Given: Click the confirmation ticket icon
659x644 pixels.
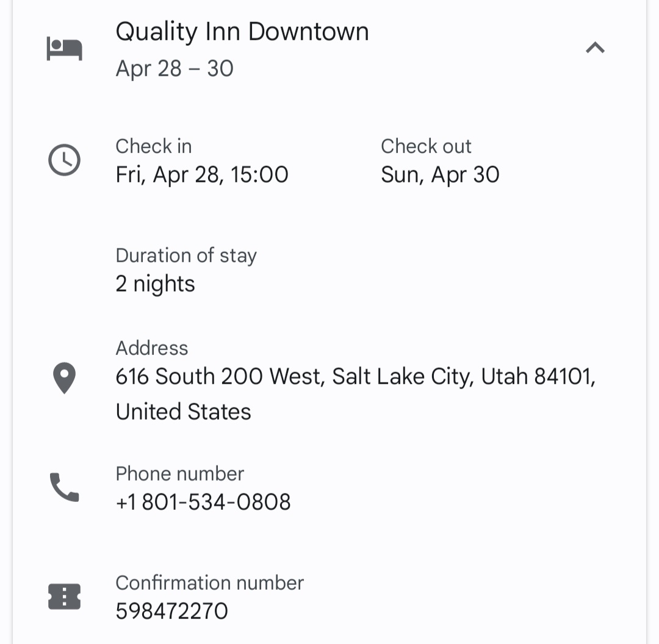Looking at the screenshot, I should point(64,597).
